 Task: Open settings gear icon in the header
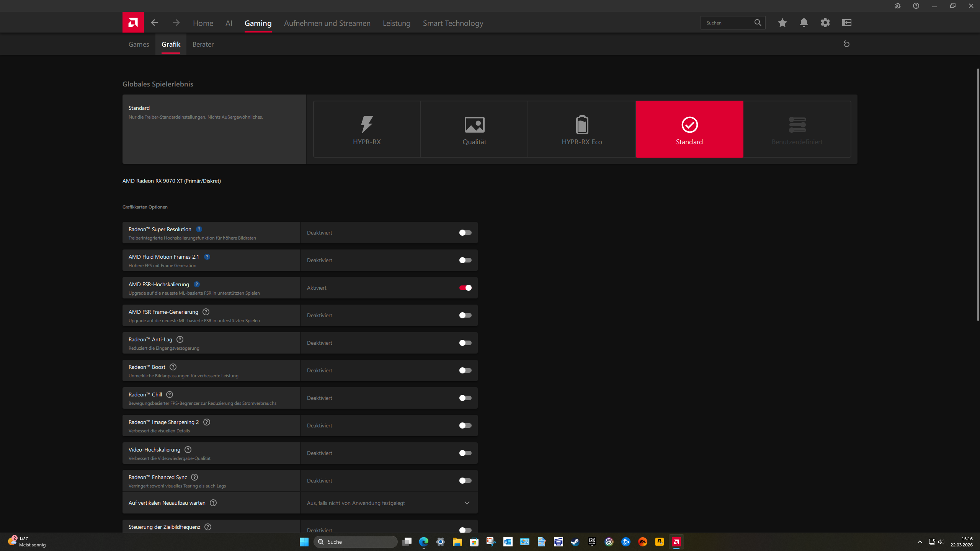tap(825, 23)
